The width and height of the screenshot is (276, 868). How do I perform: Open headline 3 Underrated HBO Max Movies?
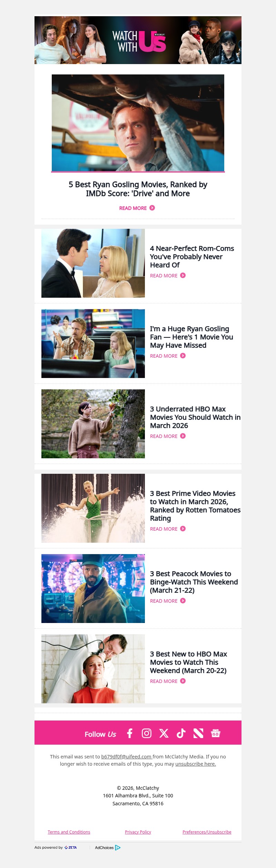point(195,417)
